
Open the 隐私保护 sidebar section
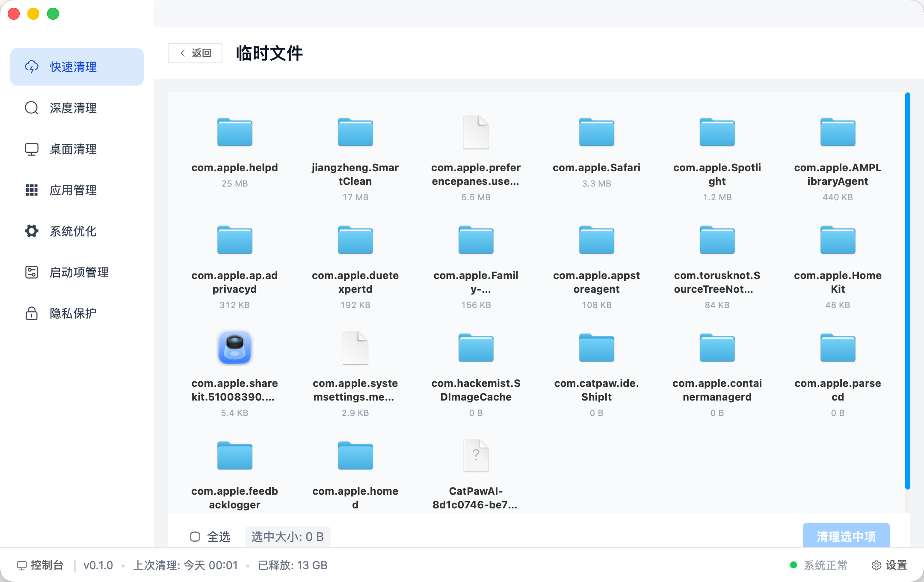pos(73,313)
